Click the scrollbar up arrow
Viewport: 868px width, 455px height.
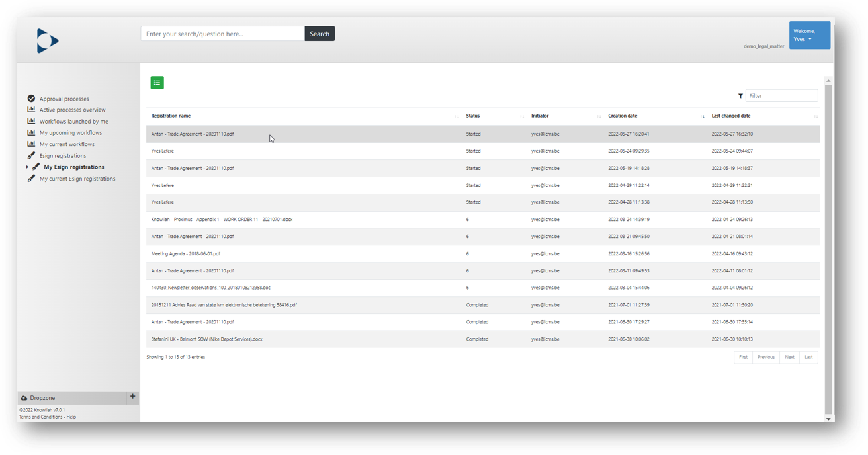[x=828, y=81]
